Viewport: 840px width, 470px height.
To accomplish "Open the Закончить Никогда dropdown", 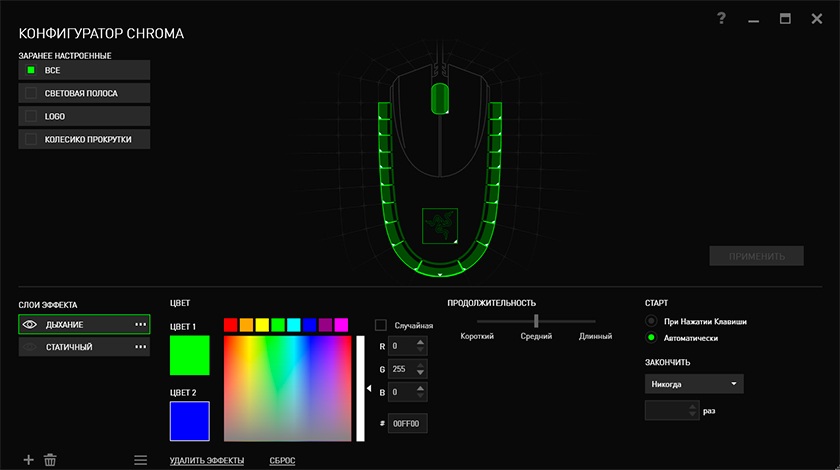I will pos(694,384).
